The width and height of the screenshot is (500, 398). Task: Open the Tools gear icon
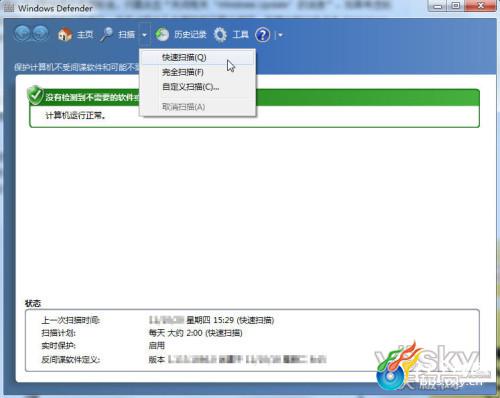click(220, 34)
